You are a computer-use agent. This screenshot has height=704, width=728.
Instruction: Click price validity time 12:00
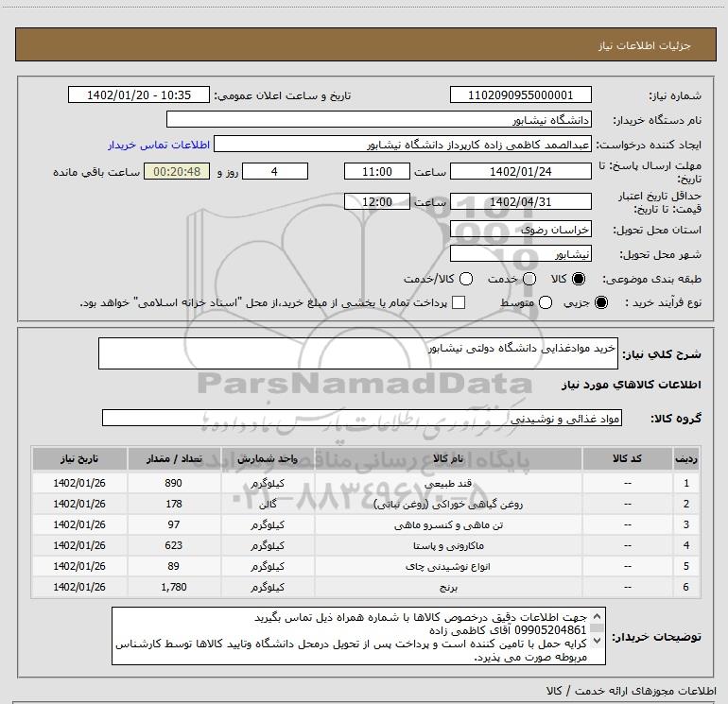(377, 201)
